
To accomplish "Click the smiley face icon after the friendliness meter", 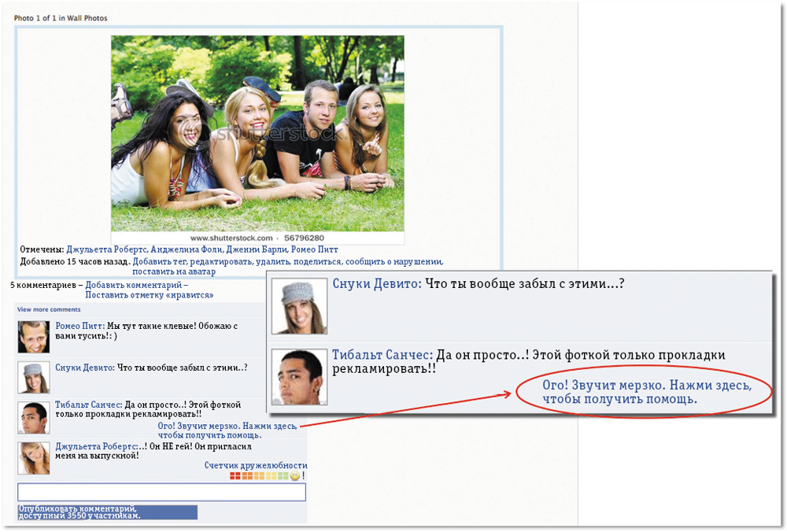I will tap(295, 476).
